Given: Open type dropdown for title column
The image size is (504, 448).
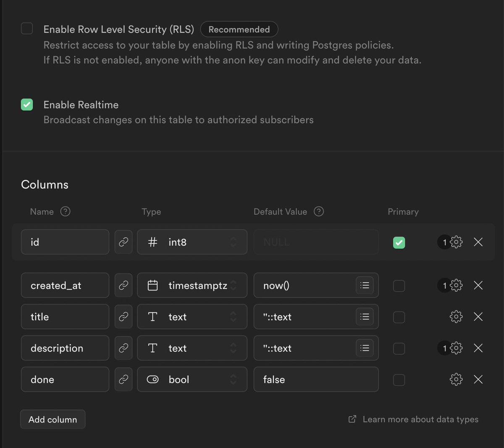Looking at the screenshot, I should (x=192, y=317).
